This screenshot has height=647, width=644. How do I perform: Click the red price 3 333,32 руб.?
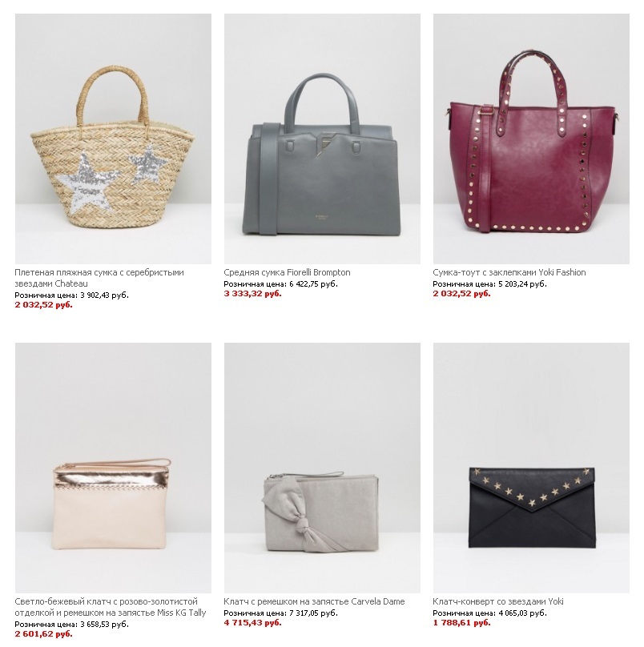click(x=252, y=294)
